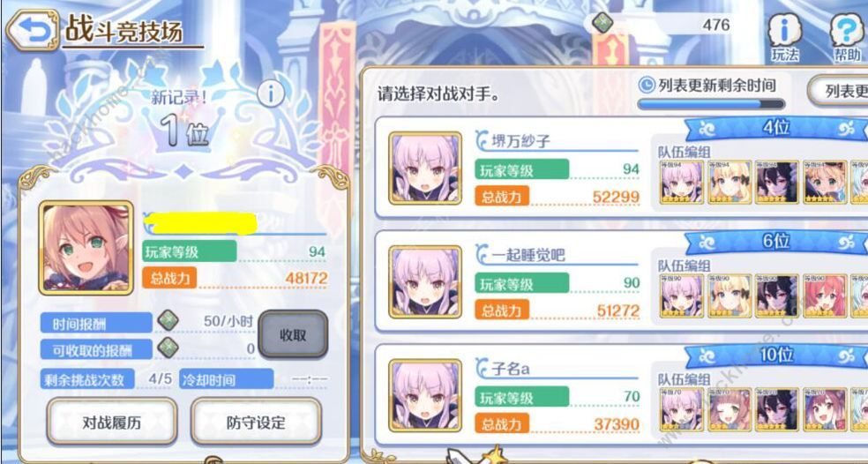Click the list refresh time progress bar
868x464 pixels.
(x=711, y=103)
